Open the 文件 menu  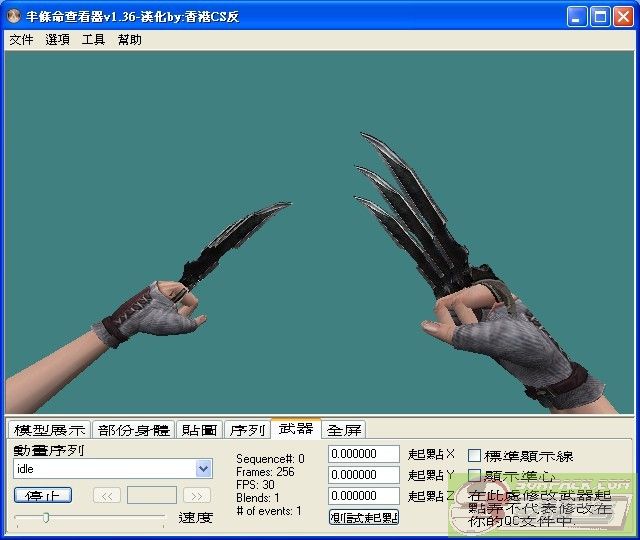[x=21, y=40]
